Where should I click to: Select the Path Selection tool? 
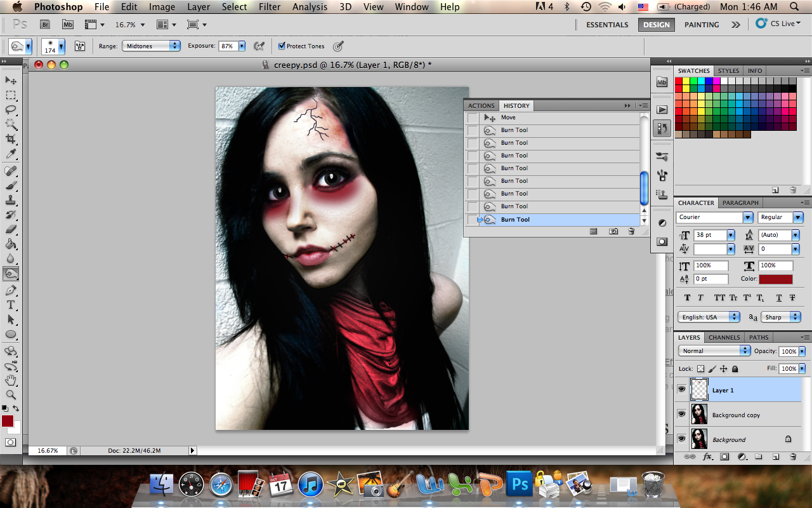tap(11, 319)
